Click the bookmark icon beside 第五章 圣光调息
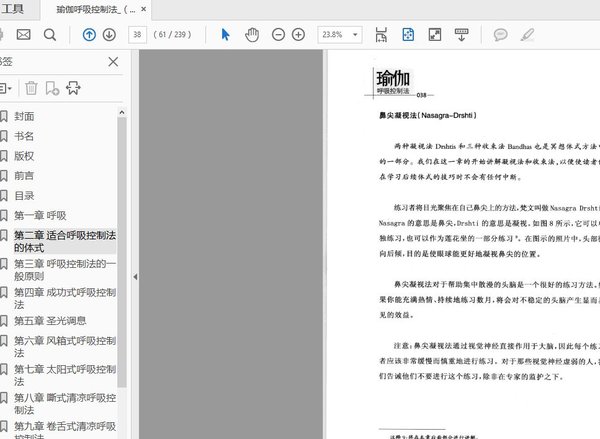 pyautogui.click(x=4, y=321)
